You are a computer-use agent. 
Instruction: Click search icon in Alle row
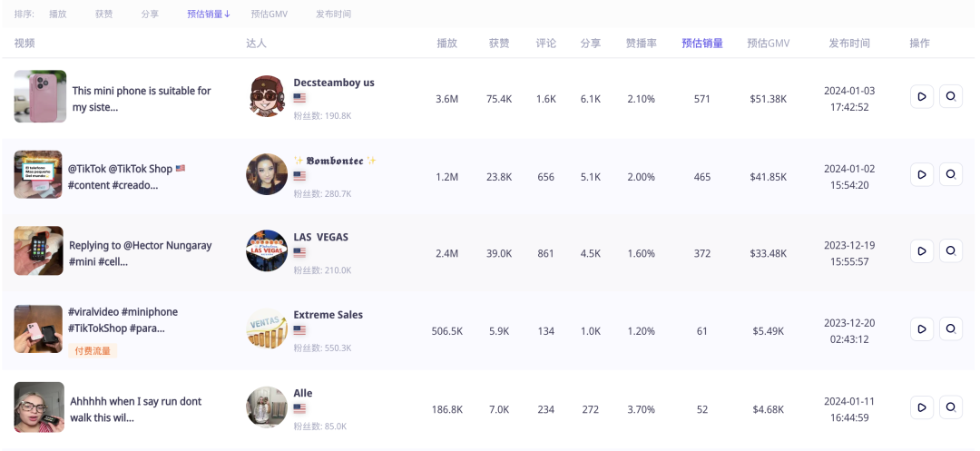(950, 407)
